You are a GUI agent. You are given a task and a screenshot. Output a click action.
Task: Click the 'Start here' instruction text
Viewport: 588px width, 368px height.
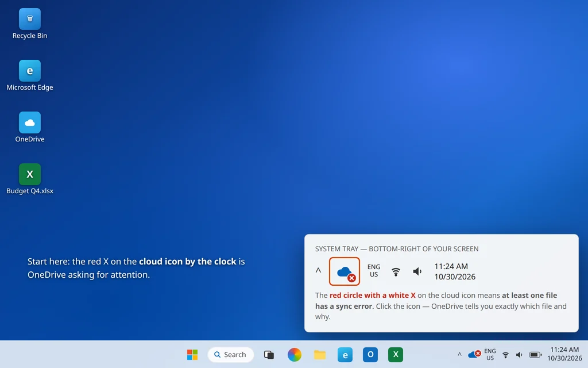click(x=136, y=268)
